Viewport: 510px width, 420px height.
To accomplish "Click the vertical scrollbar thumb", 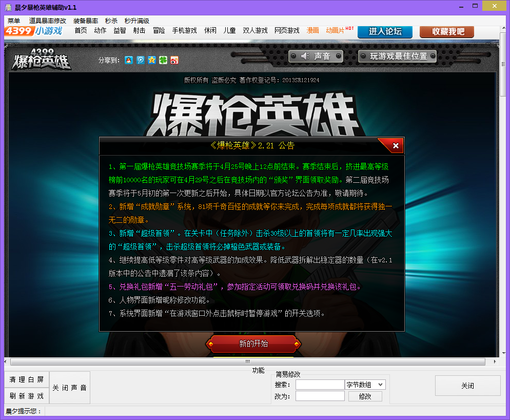I will coord(503,64).
